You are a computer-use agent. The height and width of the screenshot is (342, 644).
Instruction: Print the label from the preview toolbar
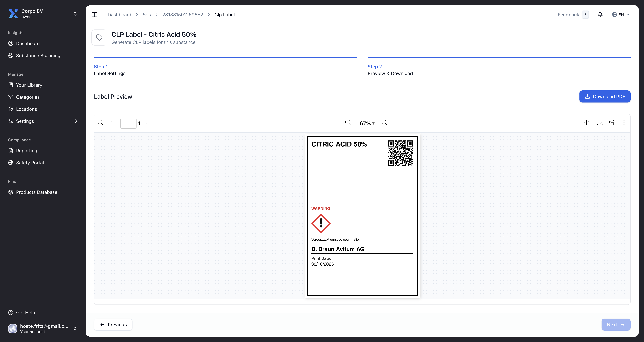[x=612, y=122]
